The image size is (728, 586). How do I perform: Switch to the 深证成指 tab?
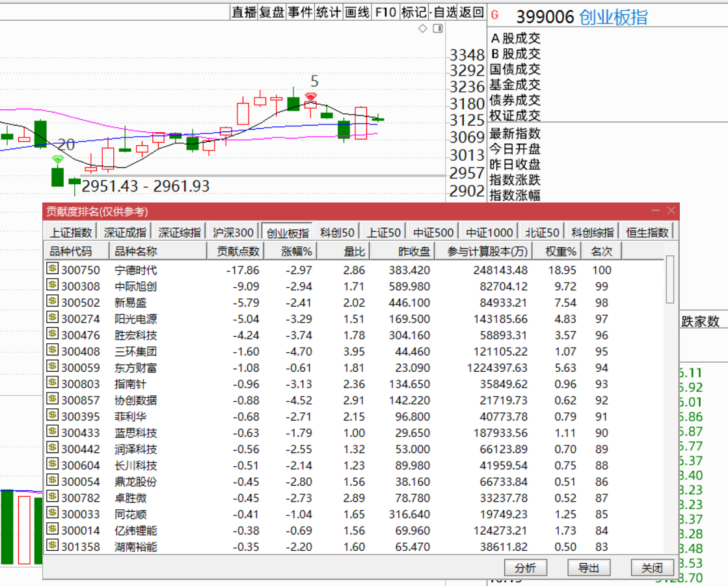tap(126, 232)
